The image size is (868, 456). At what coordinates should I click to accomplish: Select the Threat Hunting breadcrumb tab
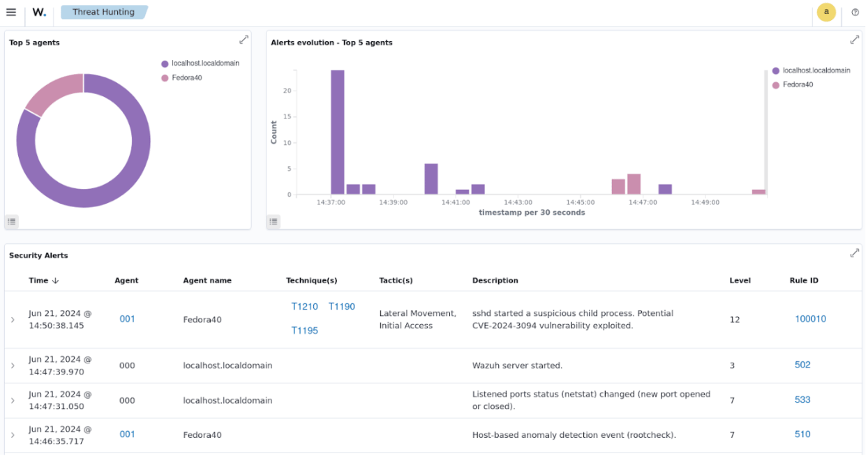[x=103, y=12]
